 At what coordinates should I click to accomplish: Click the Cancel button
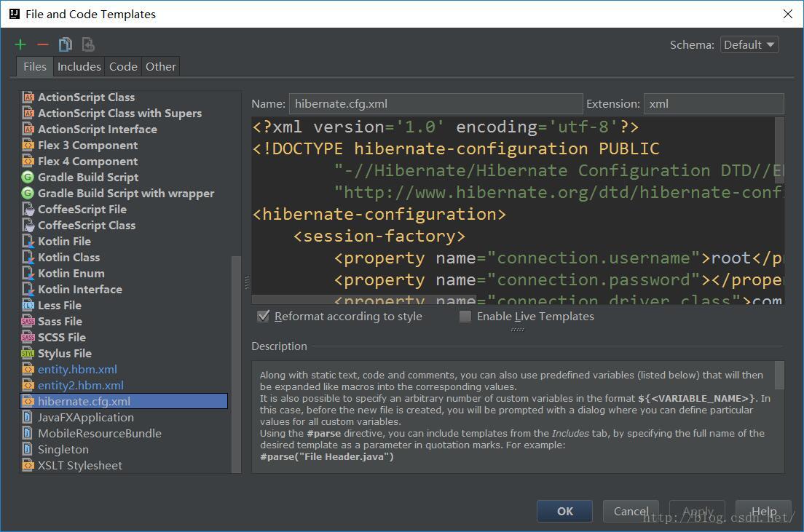click(x=631, y=511)
